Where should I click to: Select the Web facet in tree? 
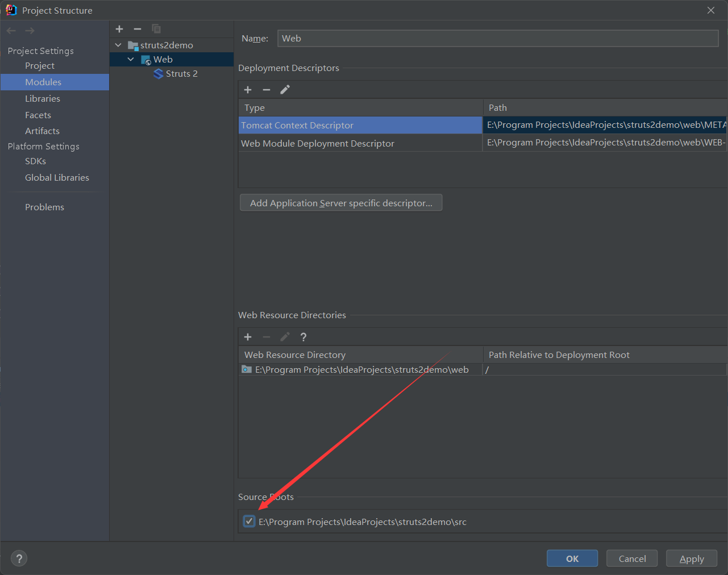click(x=163, y=60)
